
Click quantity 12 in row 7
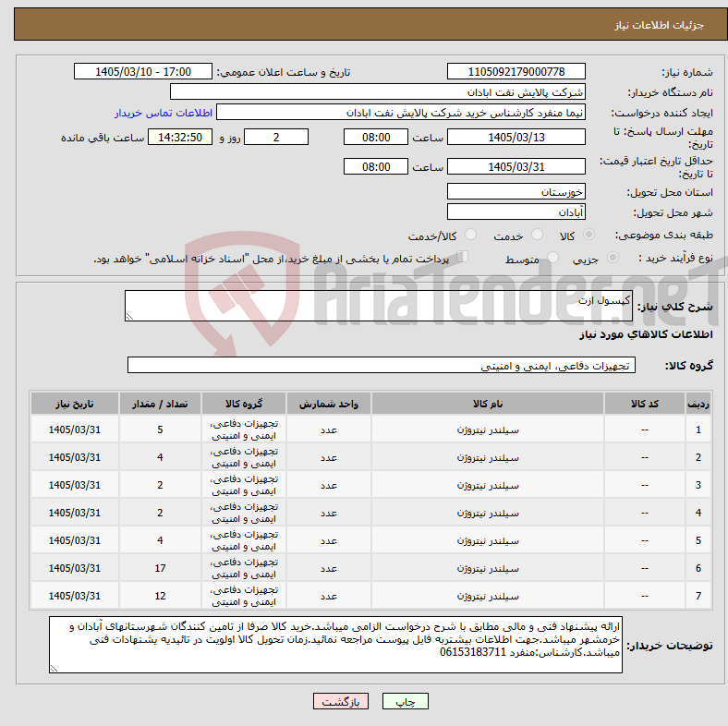point(160,596)
